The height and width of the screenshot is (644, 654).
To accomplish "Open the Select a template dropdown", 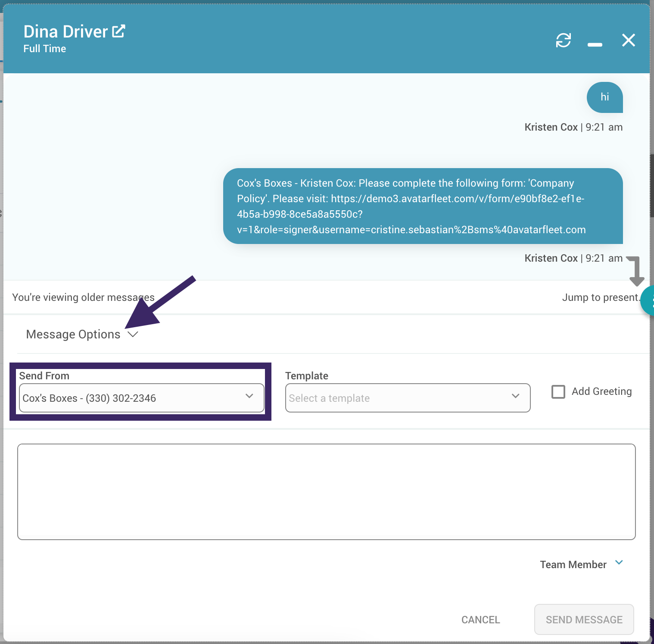I will point(407,398).
